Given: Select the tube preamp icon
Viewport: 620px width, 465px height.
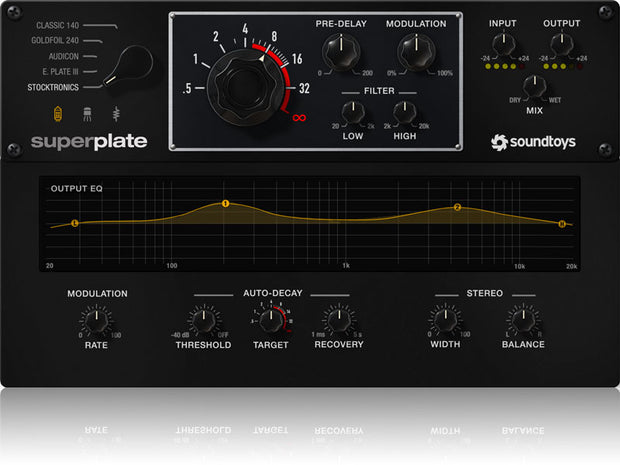Looking at the screenshot, I should pos(58,114).
